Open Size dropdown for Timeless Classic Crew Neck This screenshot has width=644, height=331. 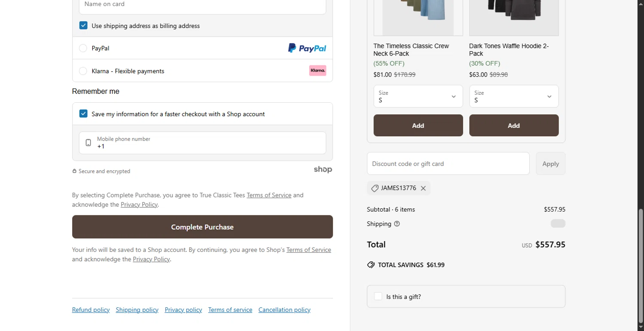[x=418, y=96]
